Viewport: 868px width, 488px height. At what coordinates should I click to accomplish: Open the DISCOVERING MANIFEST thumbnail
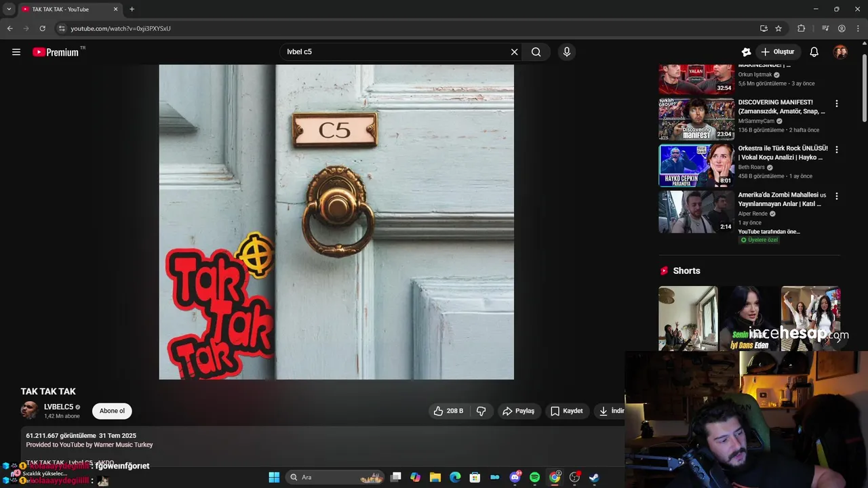click(x=696, y=119)
